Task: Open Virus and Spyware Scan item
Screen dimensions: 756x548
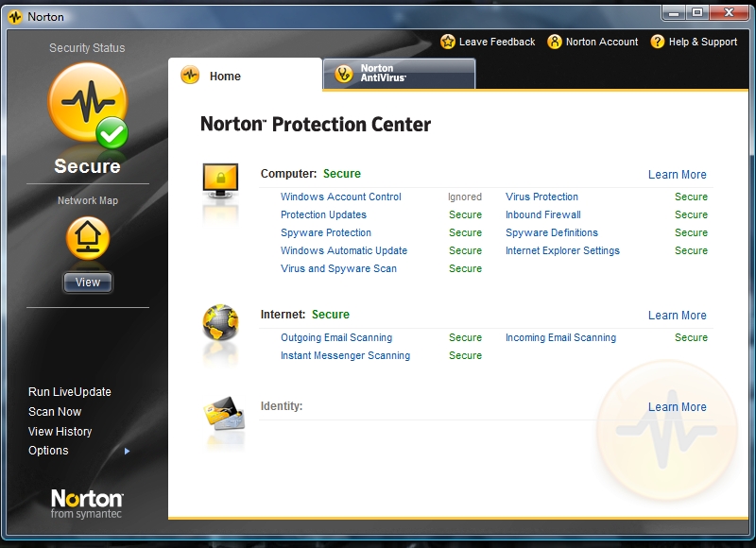Action: click(338, 268)
